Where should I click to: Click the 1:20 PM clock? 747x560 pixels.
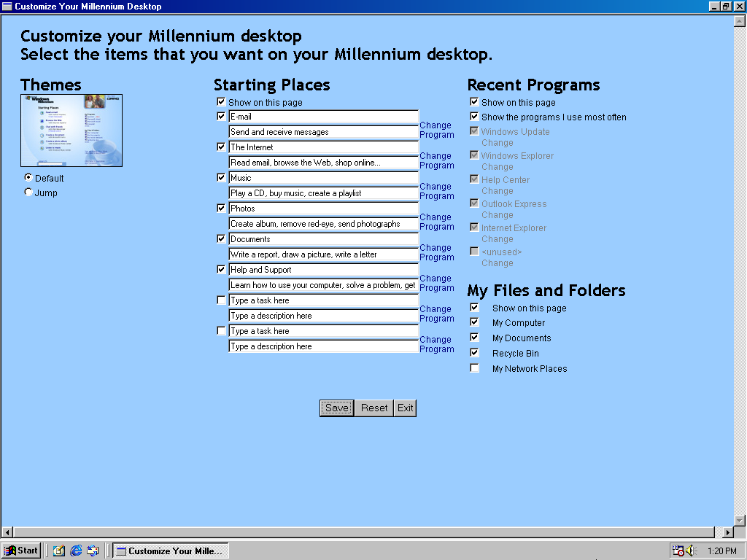[721, 551]
